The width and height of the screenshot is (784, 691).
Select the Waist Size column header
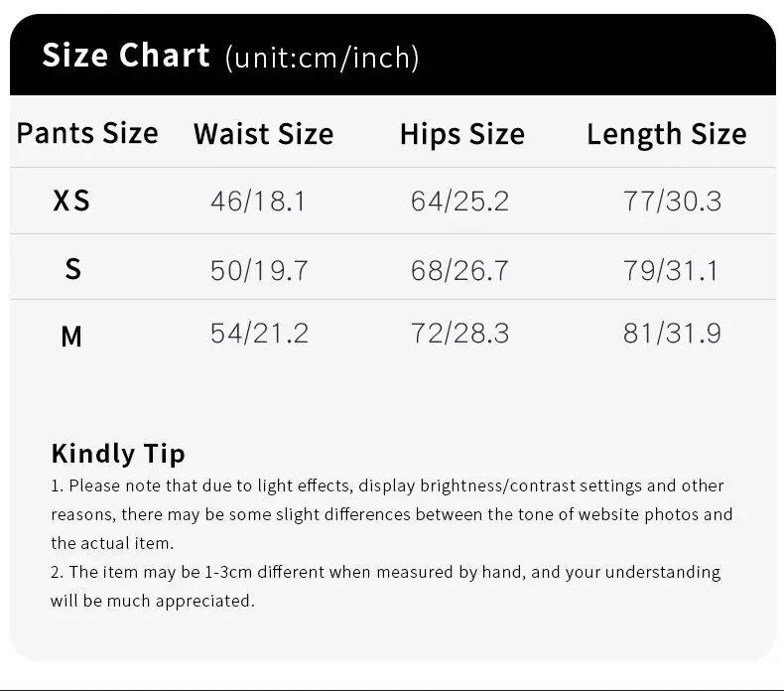point(263,134)
